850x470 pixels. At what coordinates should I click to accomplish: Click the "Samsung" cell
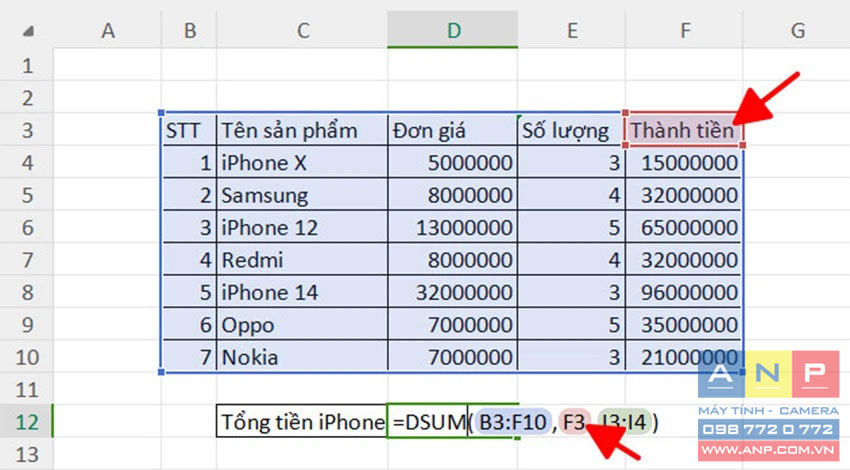coord(302,195)
